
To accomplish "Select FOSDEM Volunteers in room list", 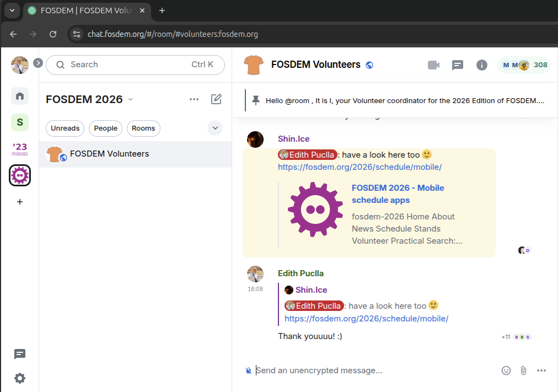I will pos(135,154).
